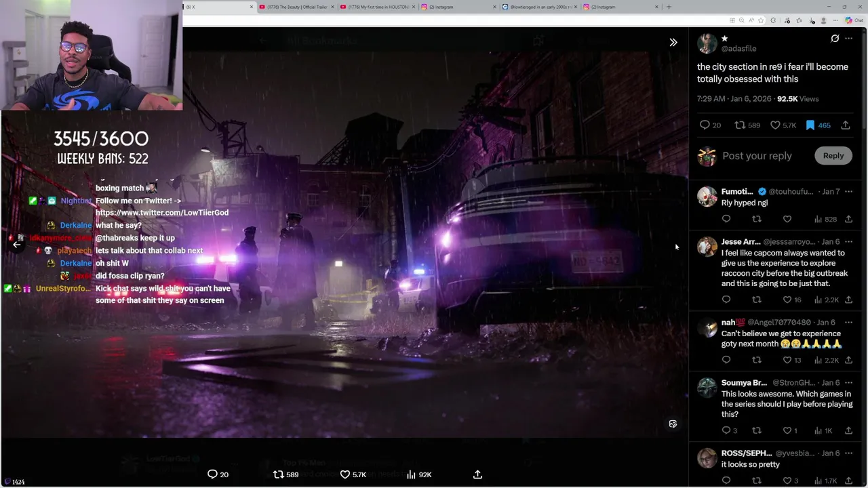Image resolution: width=868 pixels, height=488 pixels.
Task: Click the "ROSS/SEPH..." reply author name
Action: [x=747, y=453]
